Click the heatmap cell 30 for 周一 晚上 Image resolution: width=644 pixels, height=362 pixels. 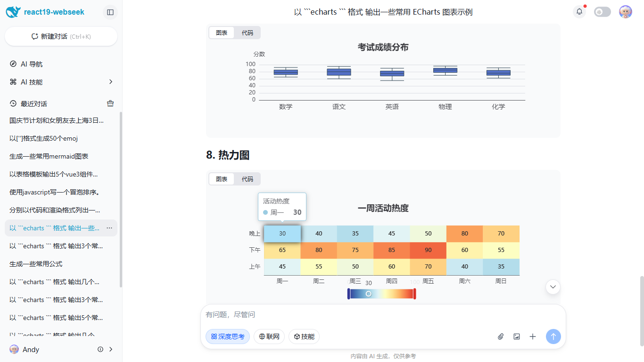[282, 234]
